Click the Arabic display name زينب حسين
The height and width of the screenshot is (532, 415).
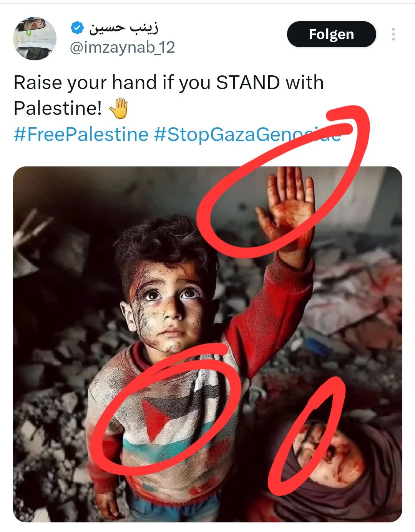(124, 28)
